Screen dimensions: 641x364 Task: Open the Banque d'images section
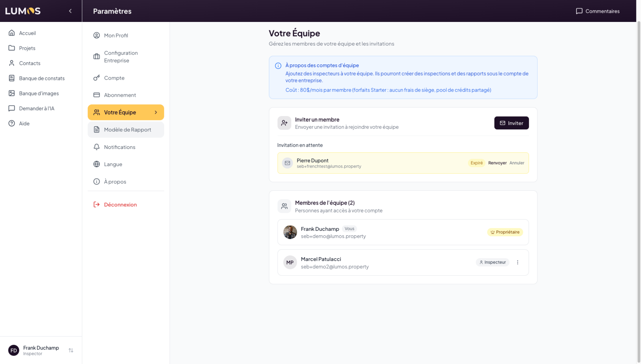click(x=39, y=93)
